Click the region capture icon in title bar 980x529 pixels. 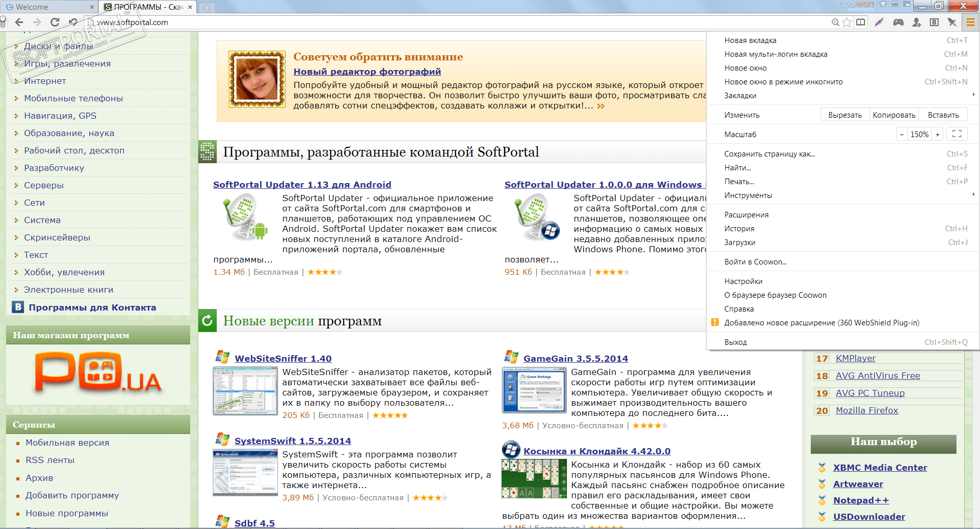[x=906, y=4]
